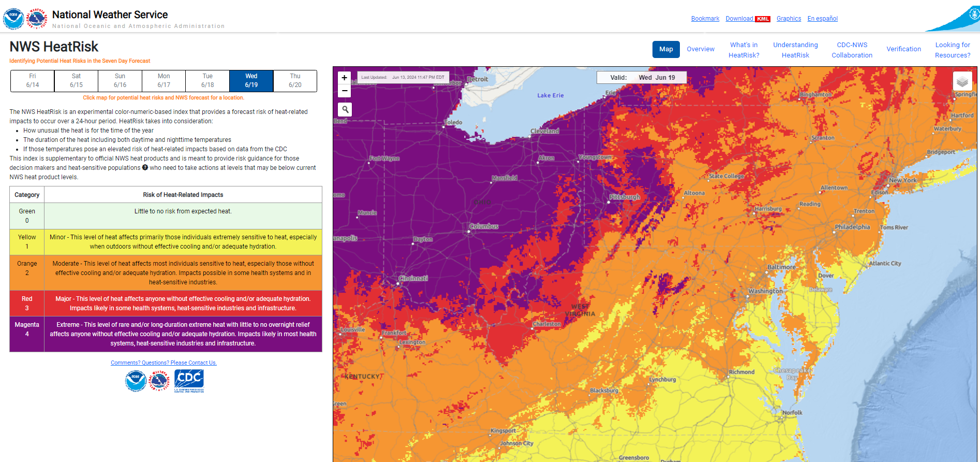The image size is (980, 462).
Task: Open CDC-NWS Collaboration tab
Action: click(852, 50)
